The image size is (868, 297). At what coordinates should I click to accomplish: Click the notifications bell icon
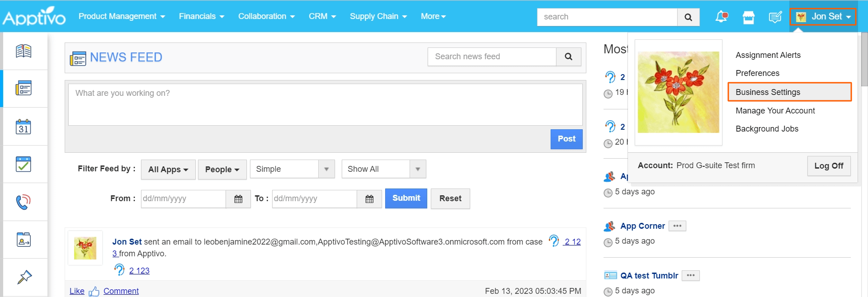coord(721,17)
